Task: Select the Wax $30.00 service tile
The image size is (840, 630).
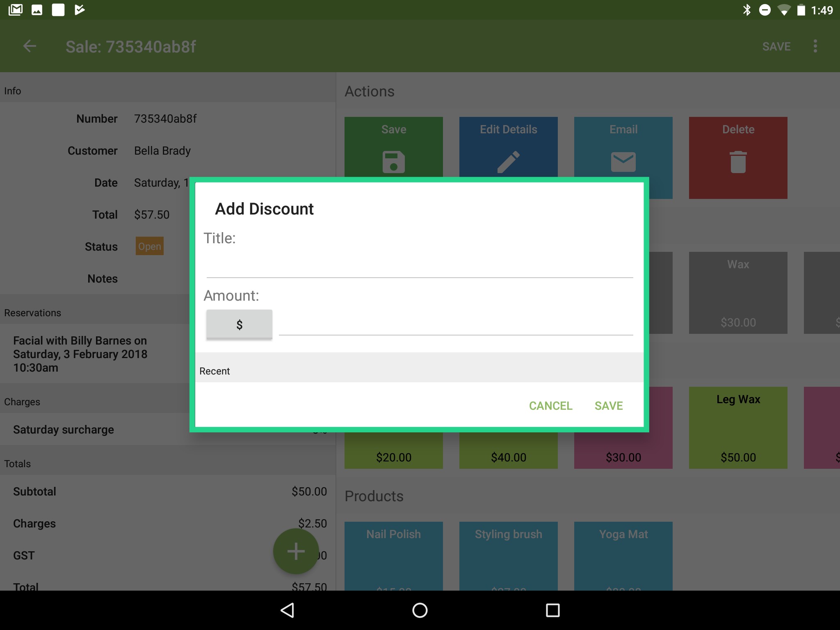Action: click(x=738, y=293)
